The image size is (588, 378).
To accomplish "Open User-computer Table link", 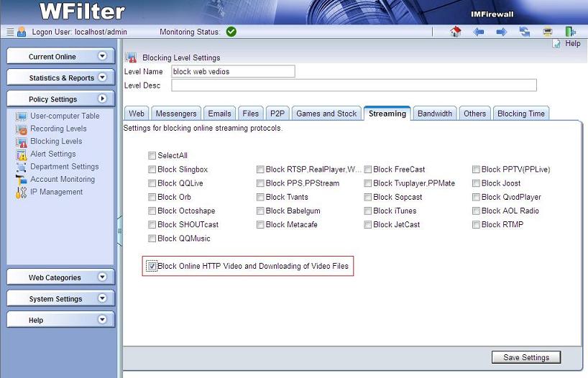I will (x=65, y=116).
